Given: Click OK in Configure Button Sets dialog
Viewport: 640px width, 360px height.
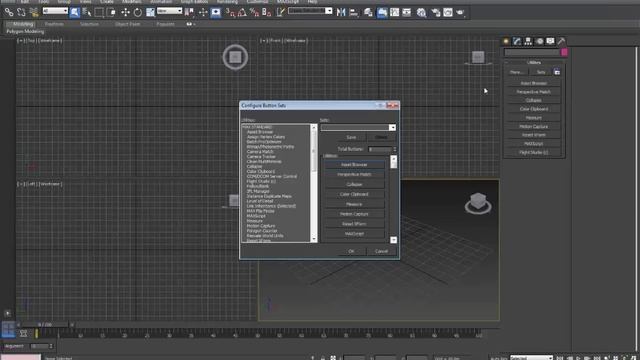Looking at the screenshot, I should click(x=351, y=251).
